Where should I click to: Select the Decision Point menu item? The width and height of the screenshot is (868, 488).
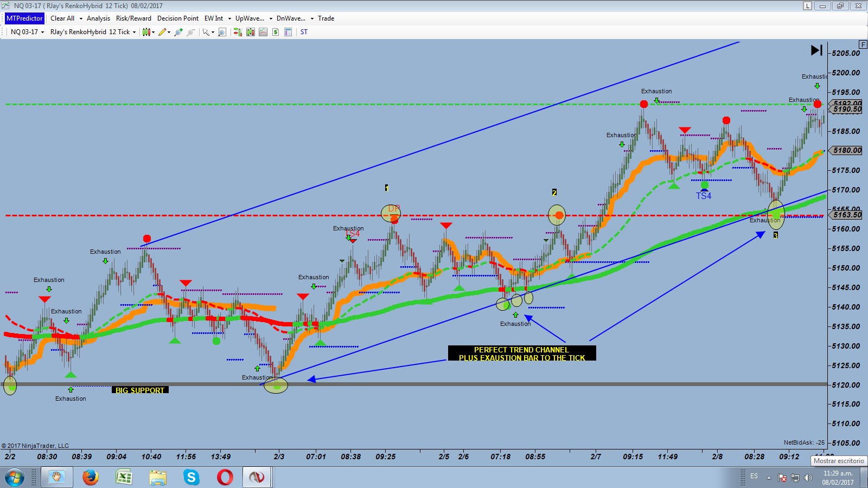click(x=178, y=18)
